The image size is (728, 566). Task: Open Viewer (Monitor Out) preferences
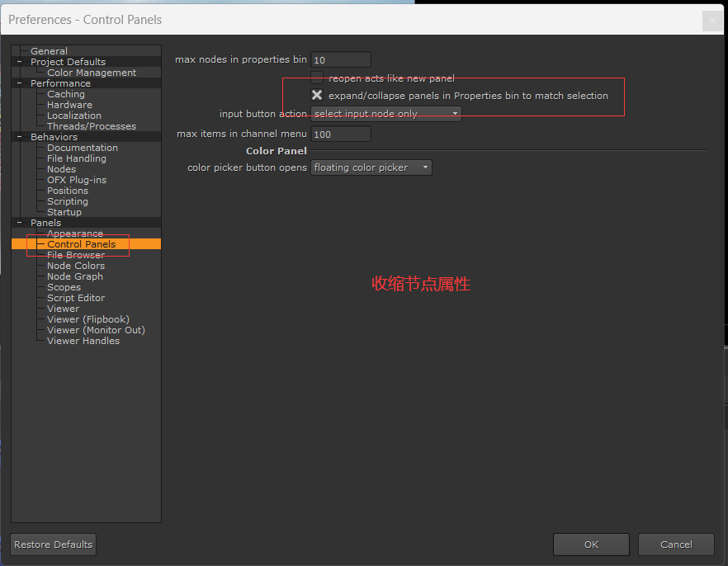point(96,330)
